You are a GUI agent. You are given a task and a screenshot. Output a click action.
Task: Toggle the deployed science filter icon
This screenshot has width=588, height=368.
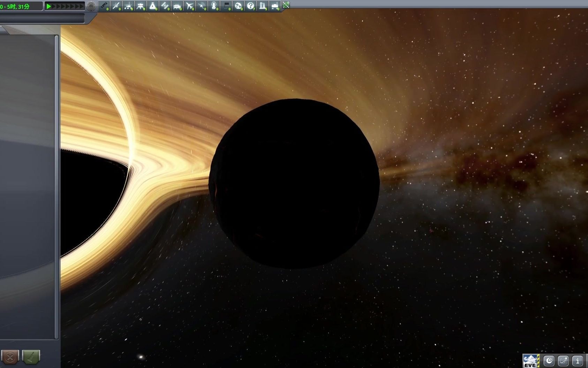(x=275, y=6)
